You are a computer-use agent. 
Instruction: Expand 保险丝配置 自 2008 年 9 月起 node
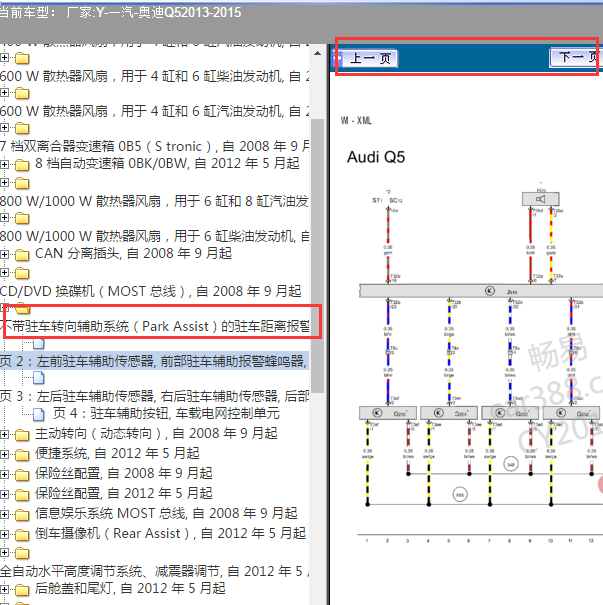[4, 474]
